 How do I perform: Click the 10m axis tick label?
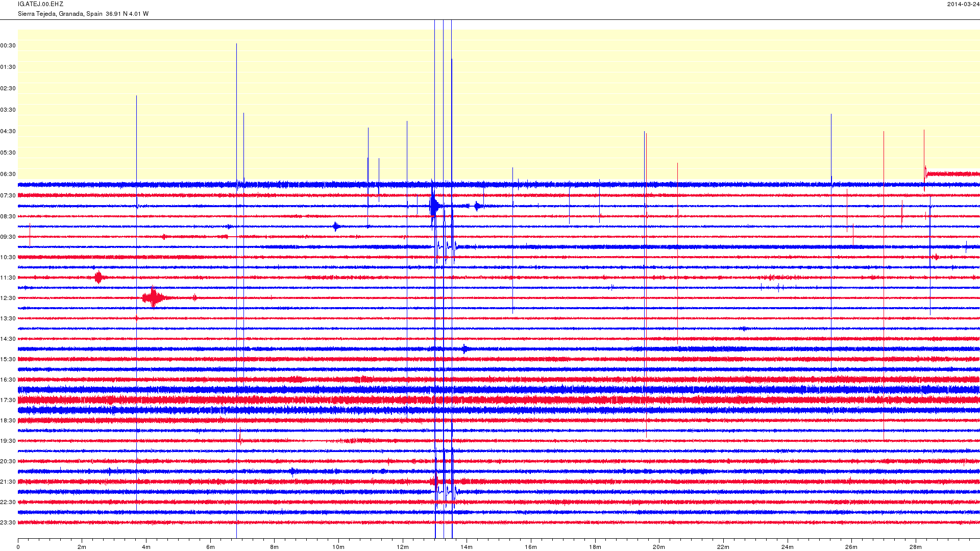pyautogui.click(x=338, y=547)
